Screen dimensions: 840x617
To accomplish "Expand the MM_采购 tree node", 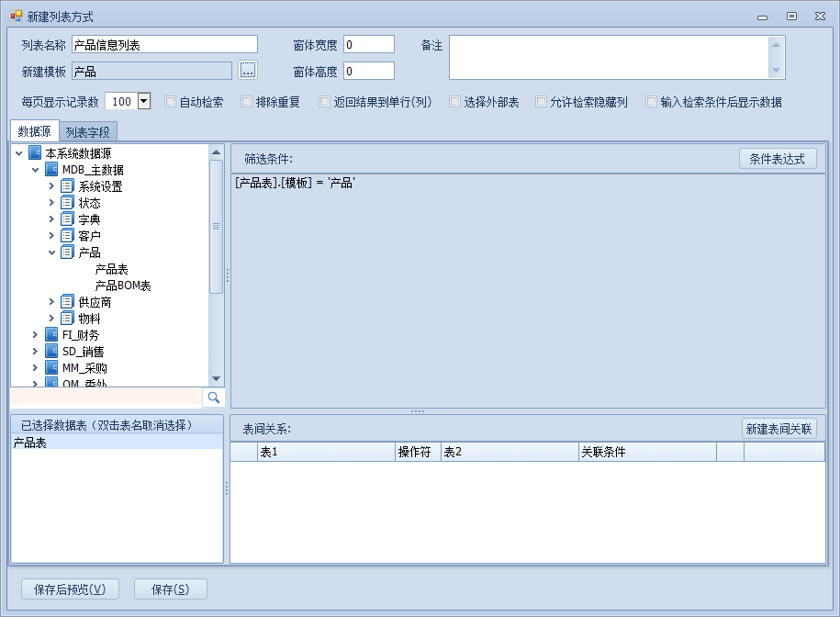I will [36, 368].
